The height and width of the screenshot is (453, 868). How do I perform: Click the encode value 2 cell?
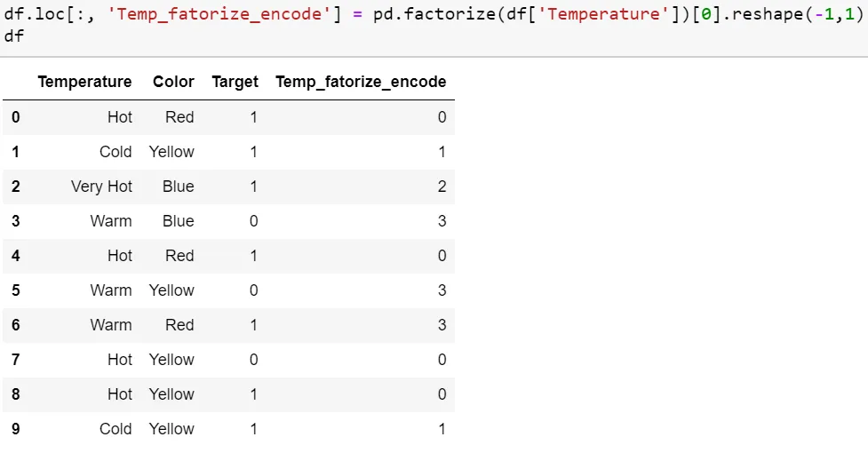coord(442,187)
